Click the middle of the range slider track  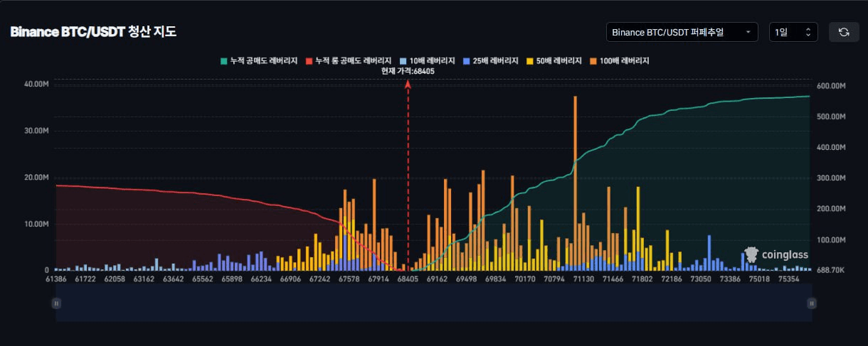[x=433, y=303]
